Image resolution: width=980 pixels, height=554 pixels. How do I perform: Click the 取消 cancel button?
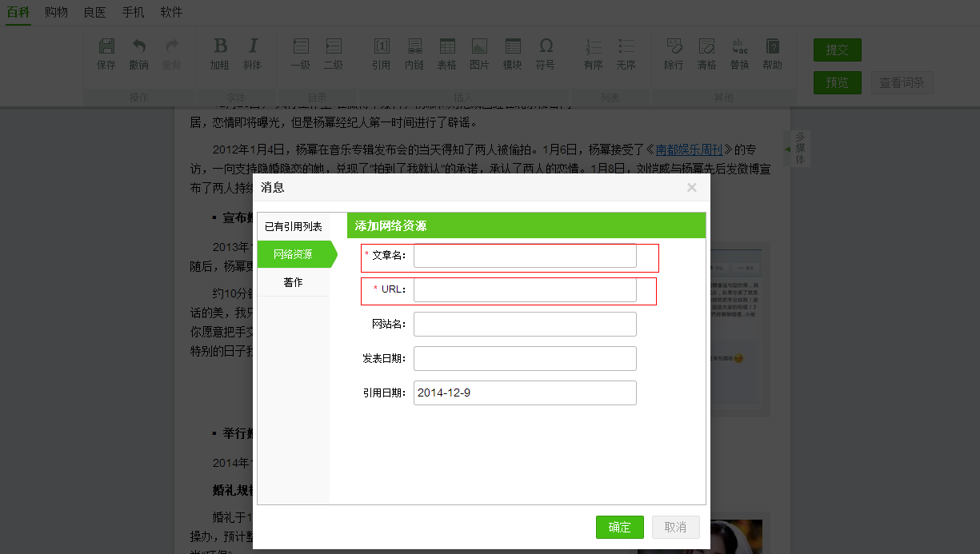[x=675, y=528]
